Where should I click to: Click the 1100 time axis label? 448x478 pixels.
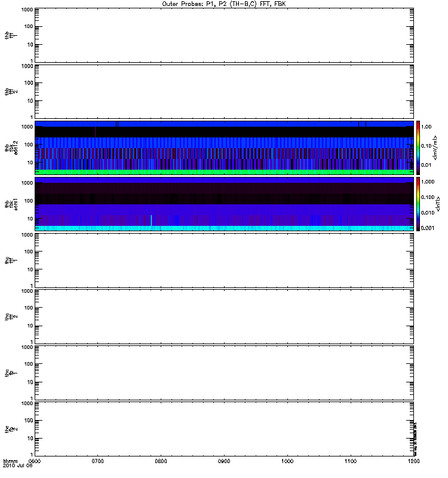point(351,461)
